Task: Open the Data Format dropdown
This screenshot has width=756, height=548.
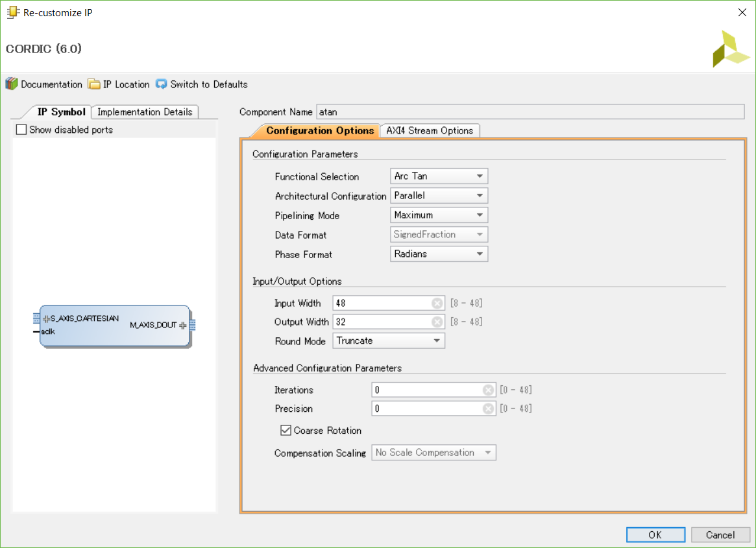Action: 439,235
